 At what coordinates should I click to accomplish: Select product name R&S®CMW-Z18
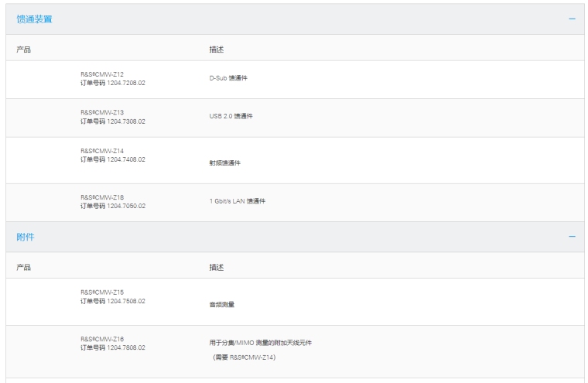[102, 197]
